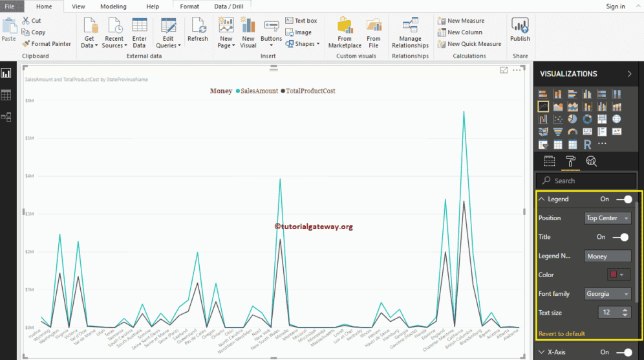Click Revert to default link
Screen dimensions: 644x360
click(561, 333)
